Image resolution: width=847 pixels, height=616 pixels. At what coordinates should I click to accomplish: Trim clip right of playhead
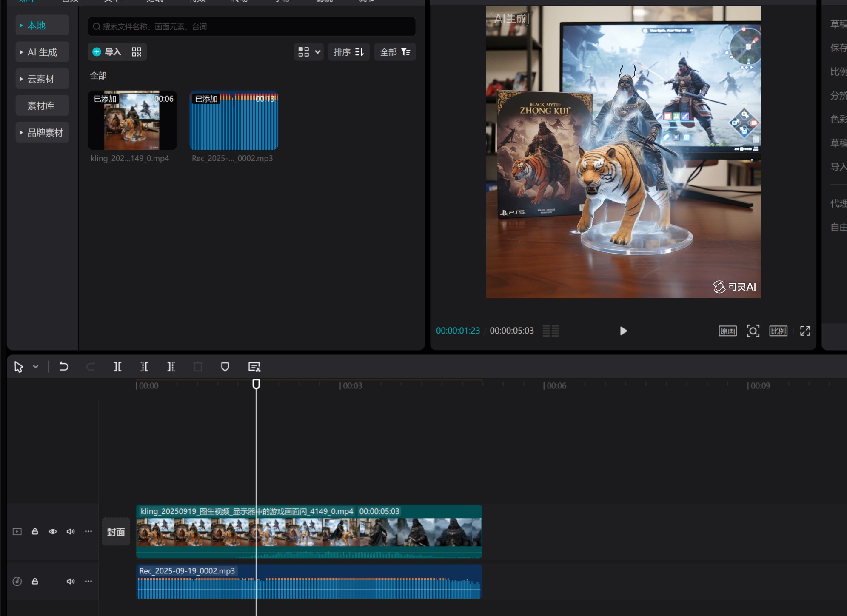pyautogui.click(x=171, y=367)
